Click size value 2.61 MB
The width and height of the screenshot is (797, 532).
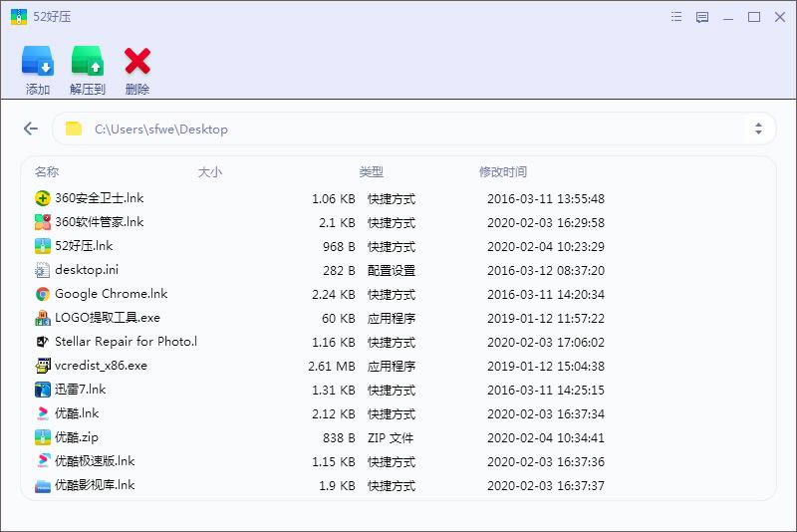click(332, 366)
